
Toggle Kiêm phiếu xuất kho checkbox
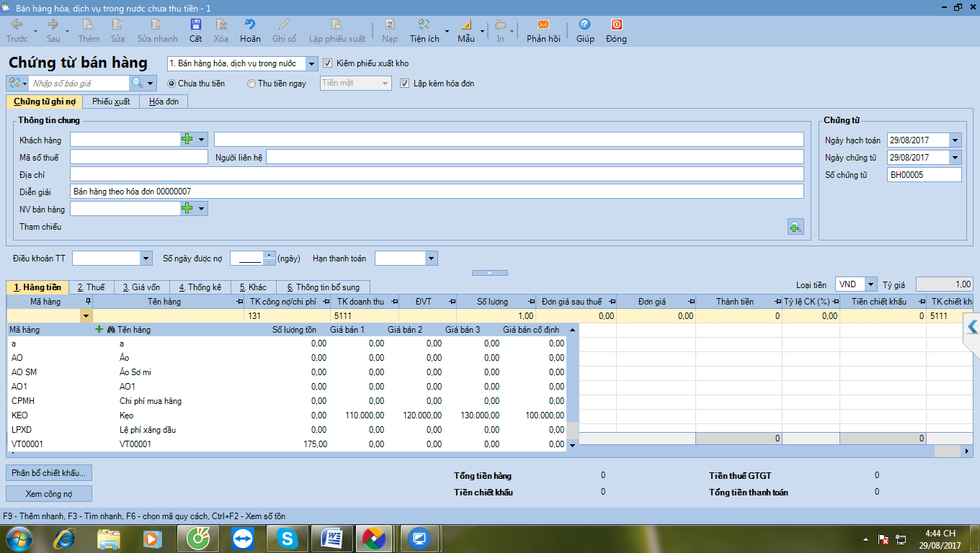328,63
